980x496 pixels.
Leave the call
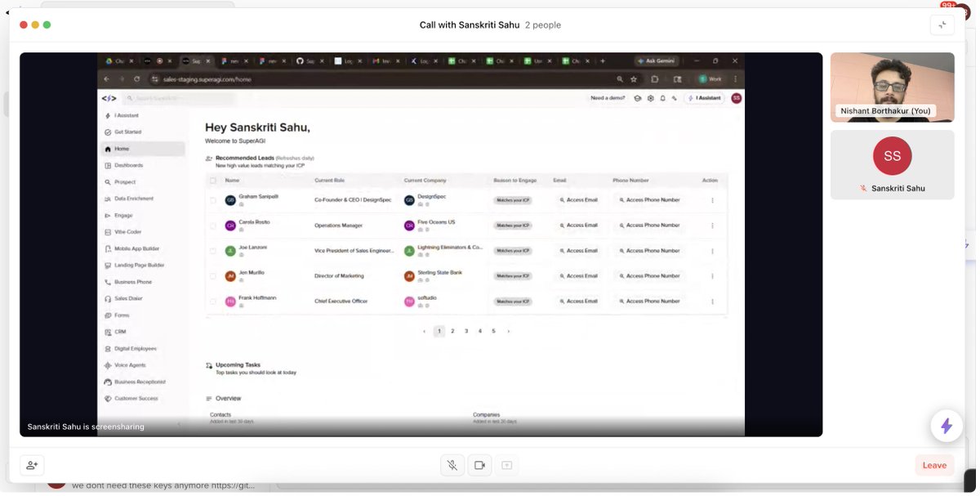pos(934,465)
